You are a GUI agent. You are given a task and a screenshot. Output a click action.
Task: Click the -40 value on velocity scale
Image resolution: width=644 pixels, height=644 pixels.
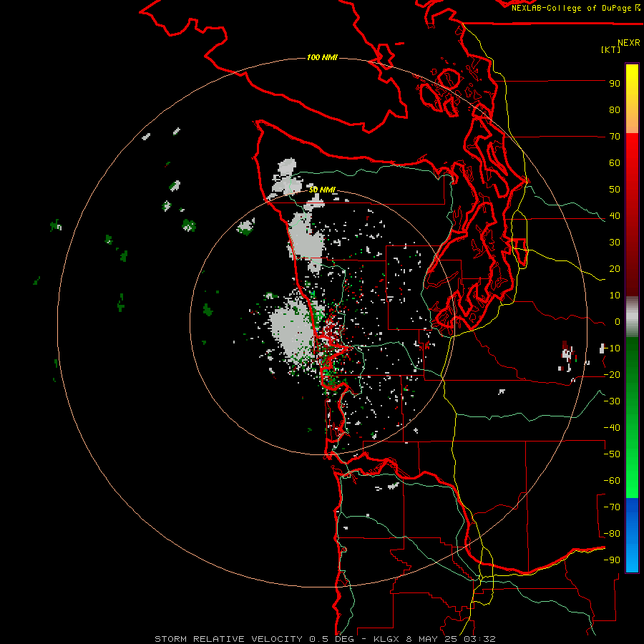pos(612,428)
